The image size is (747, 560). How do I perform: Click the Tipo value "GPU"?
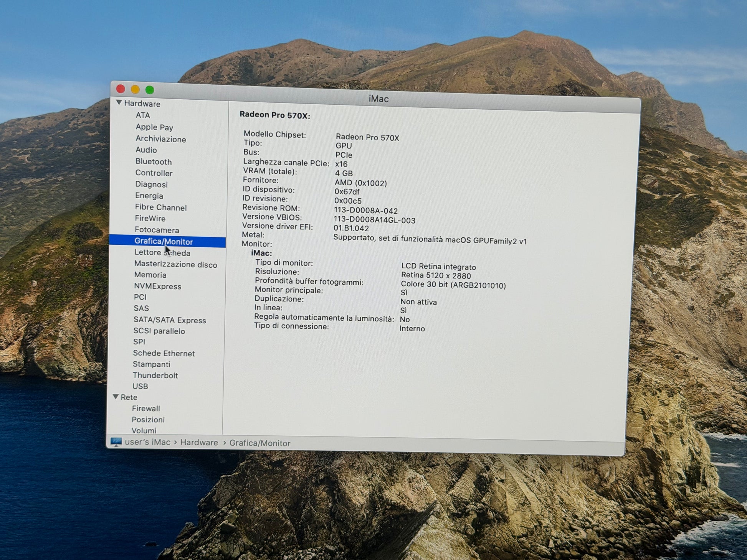tap(344, 146)
